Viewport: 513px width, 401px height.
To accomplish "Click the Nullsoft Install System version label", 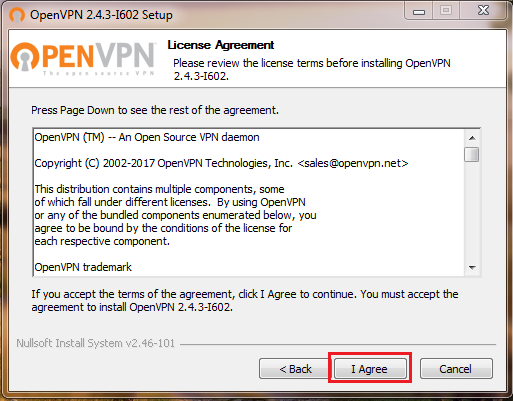I will pos(96,343).
